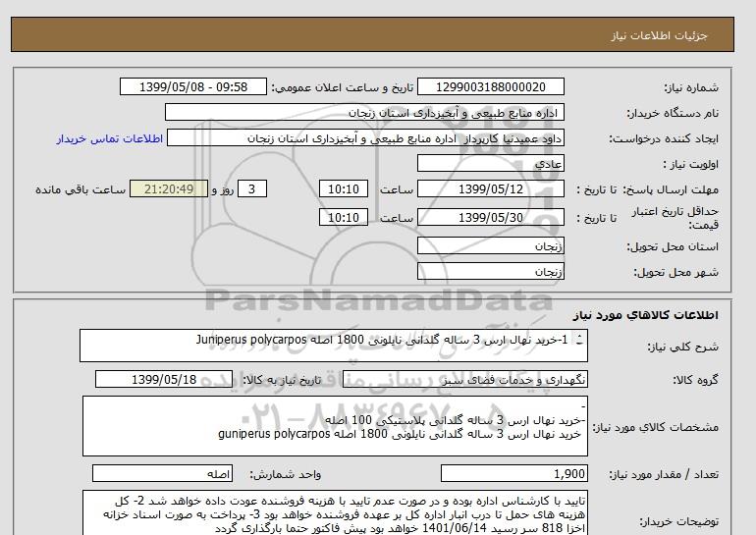Select the announcement date field 1399/05/08 - 09:58
Screen dimensions: 756x535
pos(192,86)
